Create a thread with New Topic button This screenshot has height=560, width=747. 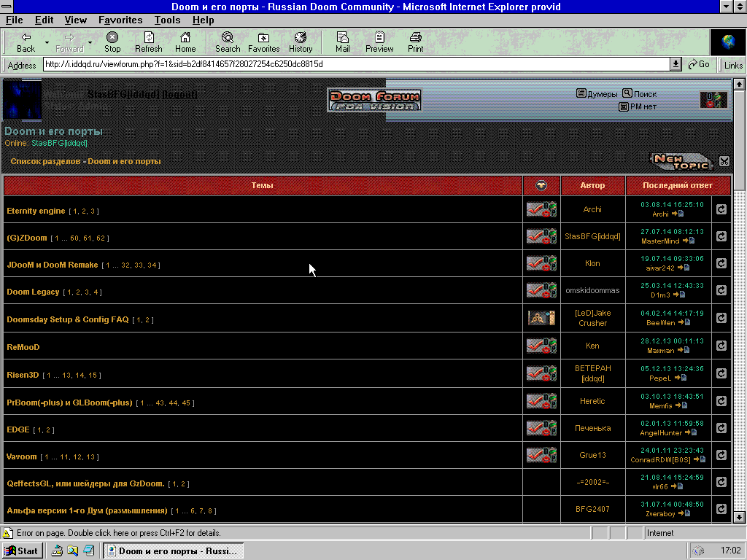click(681, 161)
